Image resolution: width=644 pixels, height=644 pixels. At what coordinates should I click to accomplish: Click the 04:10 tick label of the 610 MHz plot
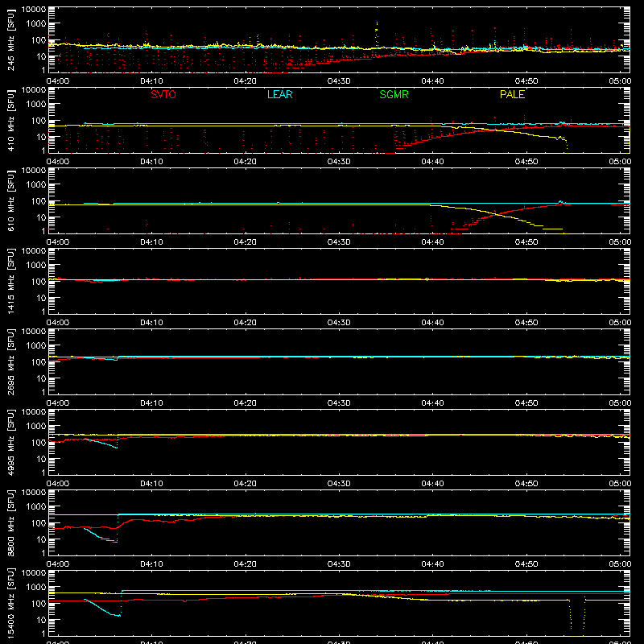[151, 242]
